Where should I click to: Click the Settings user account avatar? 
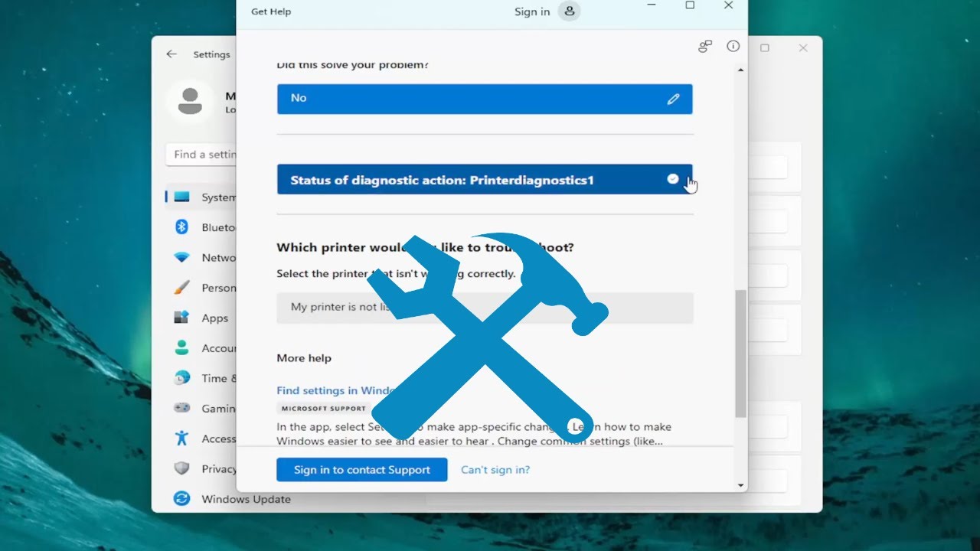pyautogui.click(x=190, y=101)
